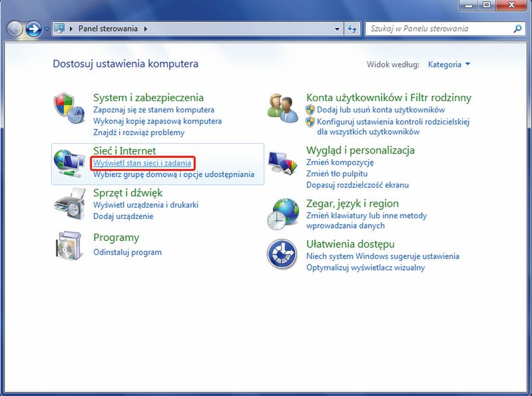Click Dodaj lub usuń konta użytkowników

point(381,110)
